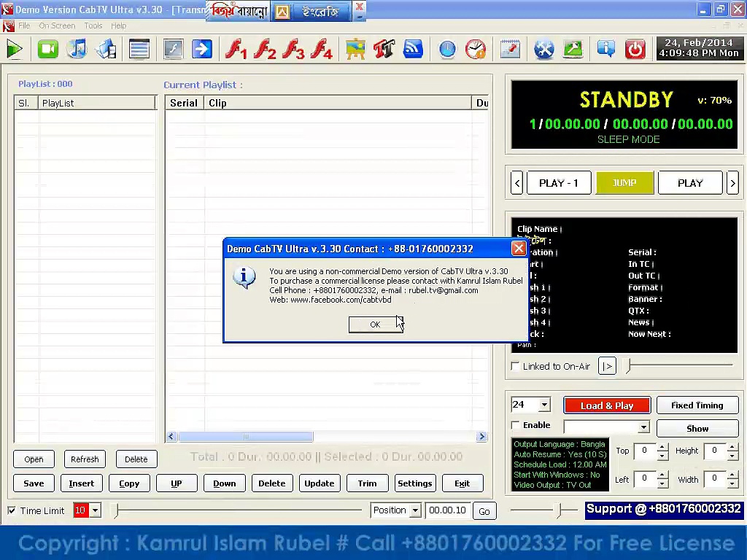Screen dimensions: 747x560
Task: Decrease the Left value stepper
Action: point(662,484)
